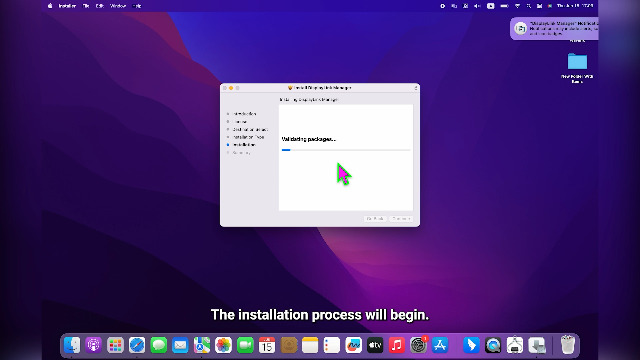The width and height of the screenshot is (640, 360).
Task: Open Control Center in menu bar
Action: [x=539, y=6]
